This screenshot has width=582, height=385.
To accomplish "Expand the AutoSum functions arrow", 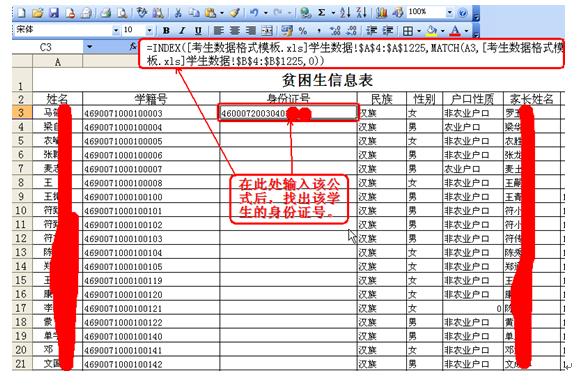I will (333, 14).
